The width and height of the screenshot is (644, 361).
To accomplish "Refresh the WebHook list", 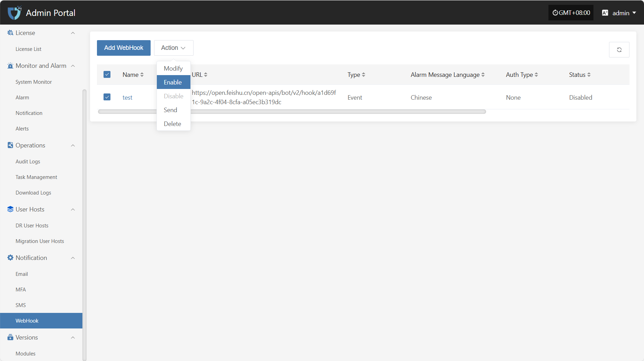I will pos(619,50).
